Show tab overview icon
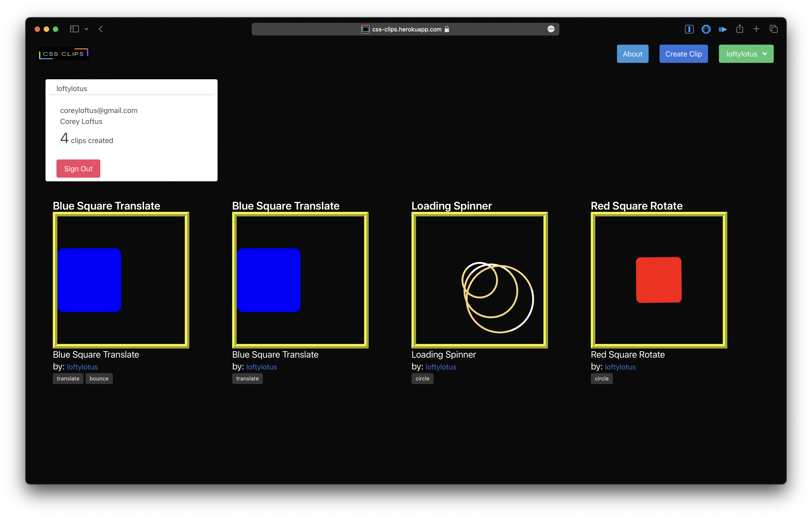The image size is (812, 518). (x=773, y=29)
